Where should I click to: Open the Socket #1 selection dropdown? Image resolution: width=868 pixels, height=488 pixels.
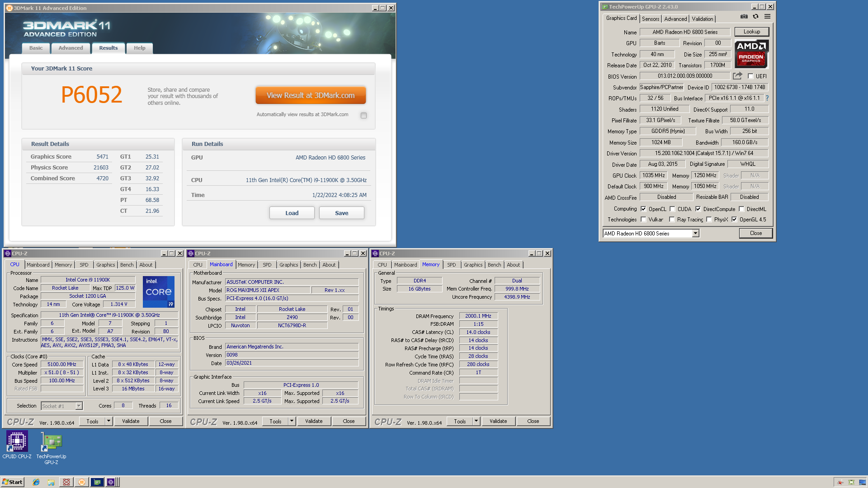[x=79, y=406]
